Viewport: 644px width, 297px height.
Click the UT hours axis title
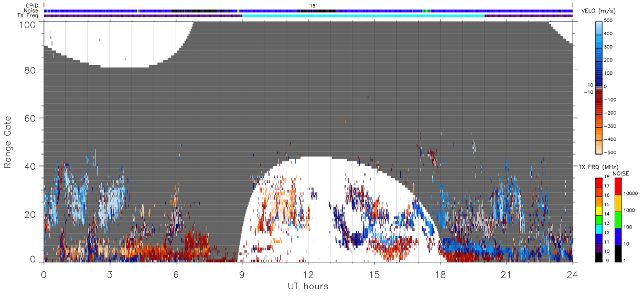tap(308, 286)
